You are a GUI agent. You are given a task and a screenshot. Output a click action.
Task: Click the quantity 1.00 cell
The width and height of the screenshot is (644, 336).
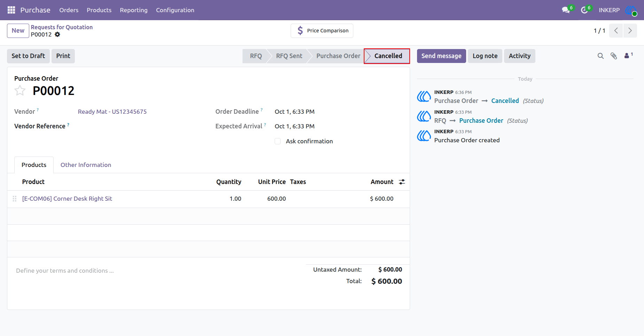tap(235, 199)
